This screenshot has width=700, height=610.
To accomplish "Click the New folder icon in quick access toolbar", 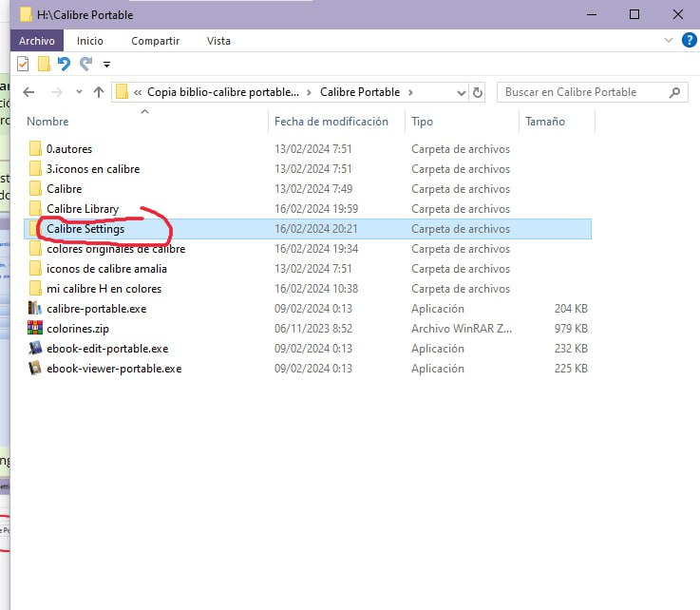I will (x=44, y=65).
